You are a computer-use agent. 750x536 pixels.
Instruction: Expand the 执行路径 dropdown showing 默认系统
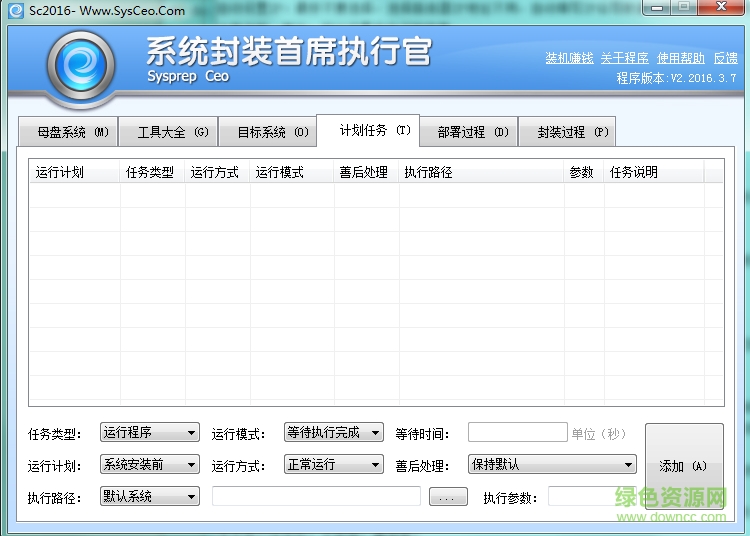(150, 496)
